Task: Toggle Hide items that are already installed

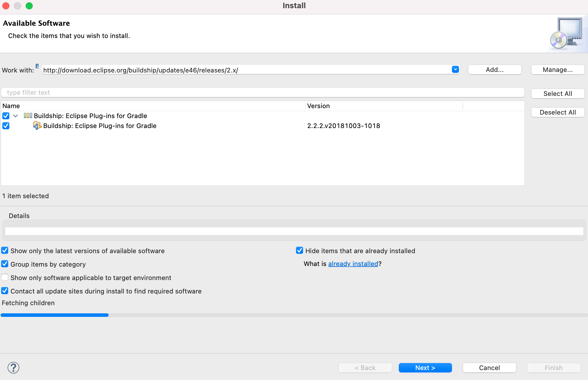Action: (x=300, y=251)
